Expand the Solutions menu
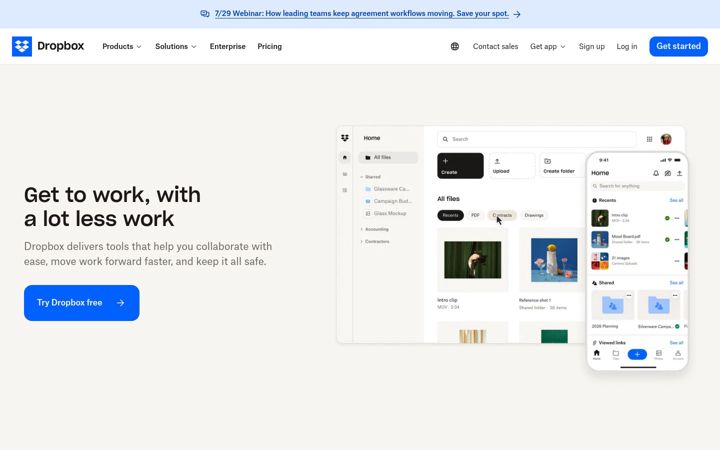This screenshot has width=720, height=450. (x=176, y=46)
